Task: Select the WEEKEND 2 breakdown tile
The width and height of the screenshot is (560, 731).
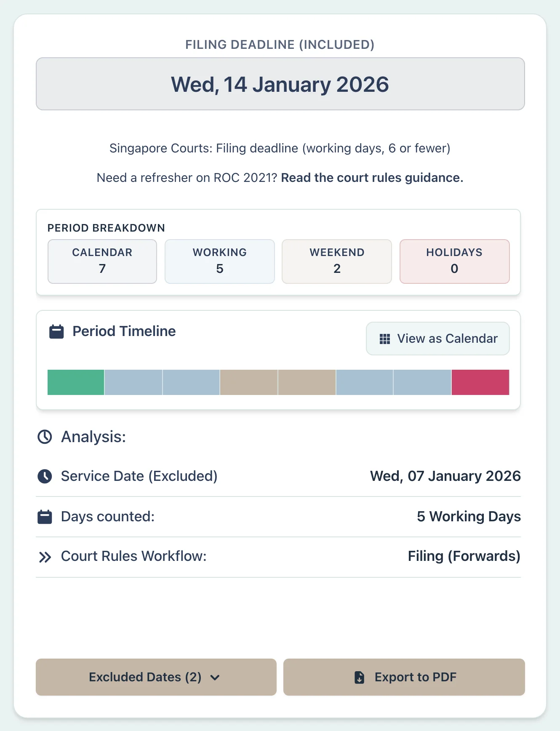Action: click(x=337, y=261)
